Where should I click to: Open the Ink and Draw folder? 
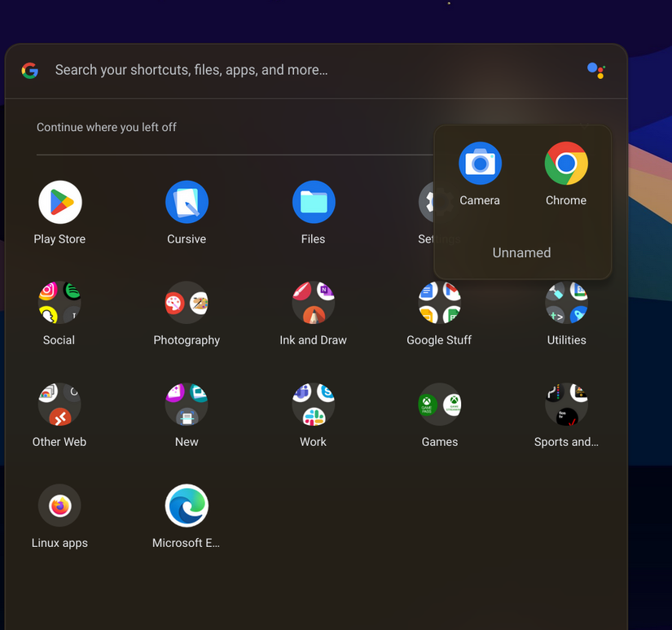pos(314,302)
